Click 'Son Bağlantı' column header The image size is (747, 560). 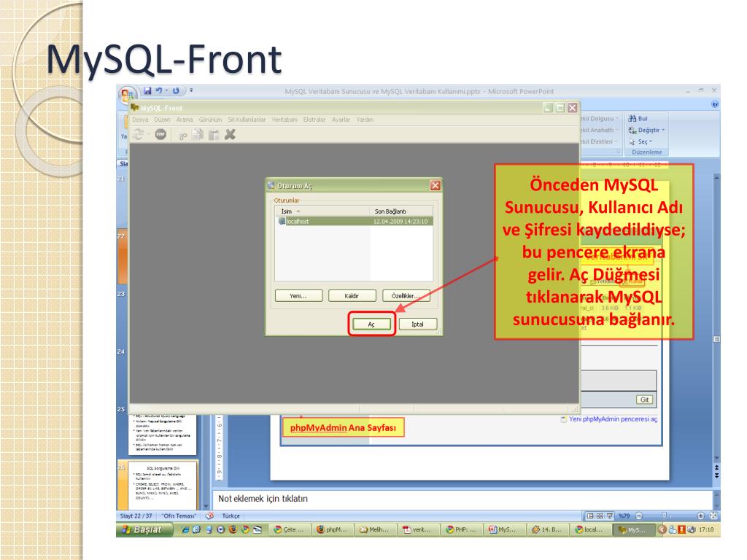coord(401,211)
